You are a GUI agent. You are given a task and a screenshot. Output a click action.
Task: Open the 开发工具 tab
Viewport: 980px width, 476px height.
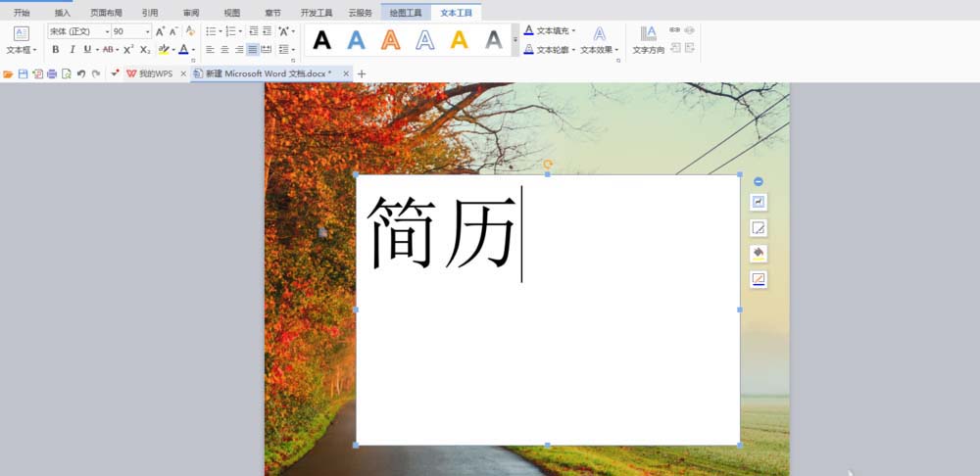317,13
